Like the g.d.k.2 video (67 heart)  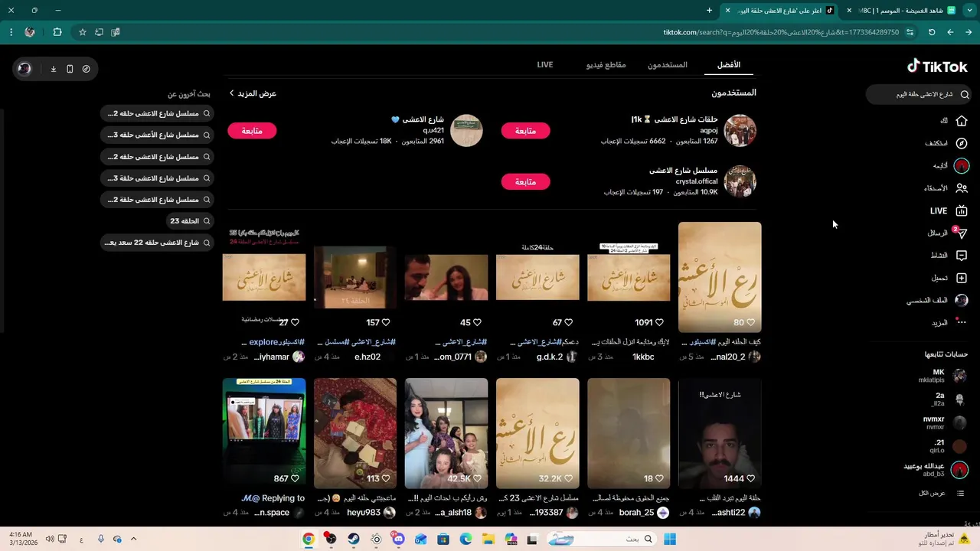[568, 322]
